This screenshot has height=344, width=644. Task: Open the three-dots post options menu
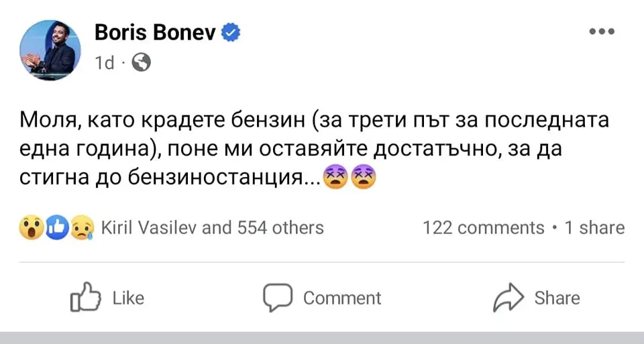pos(601,32)
